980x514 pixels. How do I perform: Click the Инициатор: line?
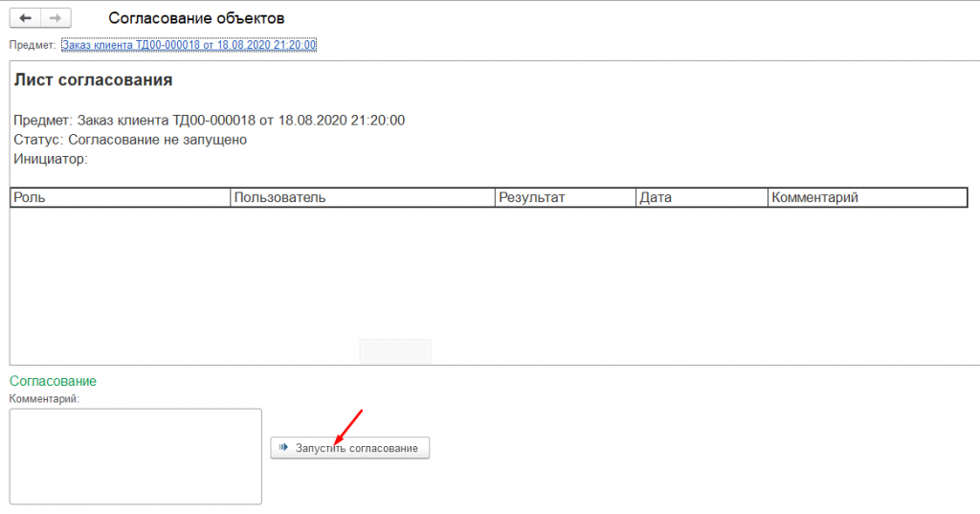51,159
